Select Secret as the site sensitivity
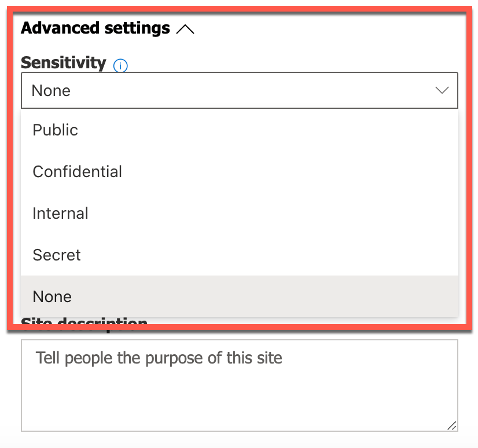This screenshot has height=448, width=478. [56, 255]
